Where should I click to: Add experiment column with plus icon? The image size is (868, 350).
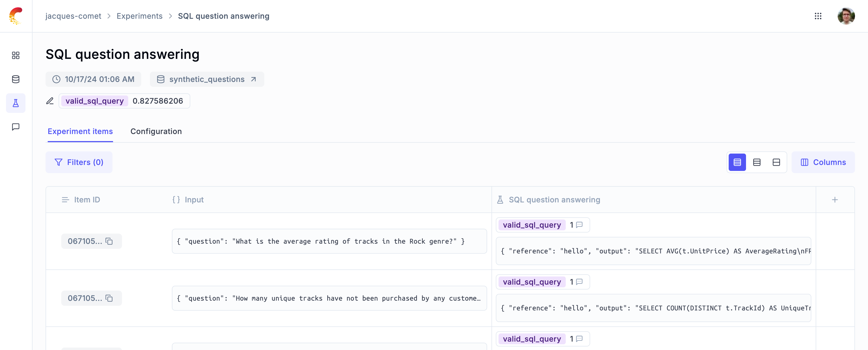835,200
